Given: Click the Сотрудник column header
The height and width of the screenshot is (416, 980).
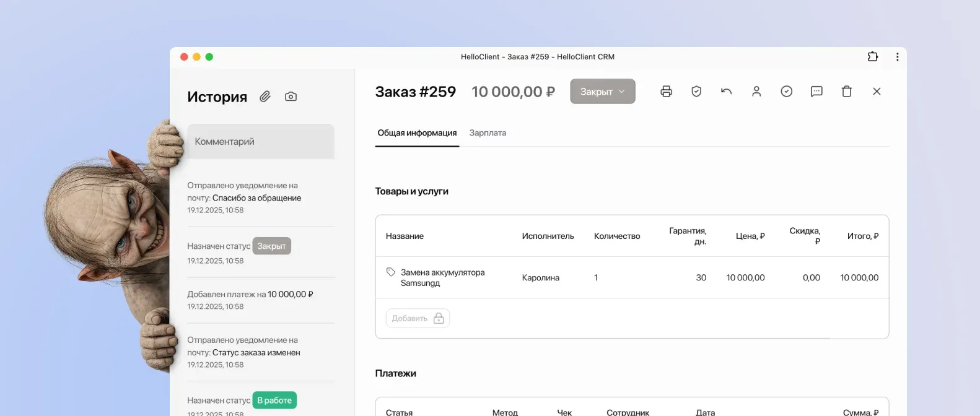Looking at the screenshot, I should coord(628,412).
